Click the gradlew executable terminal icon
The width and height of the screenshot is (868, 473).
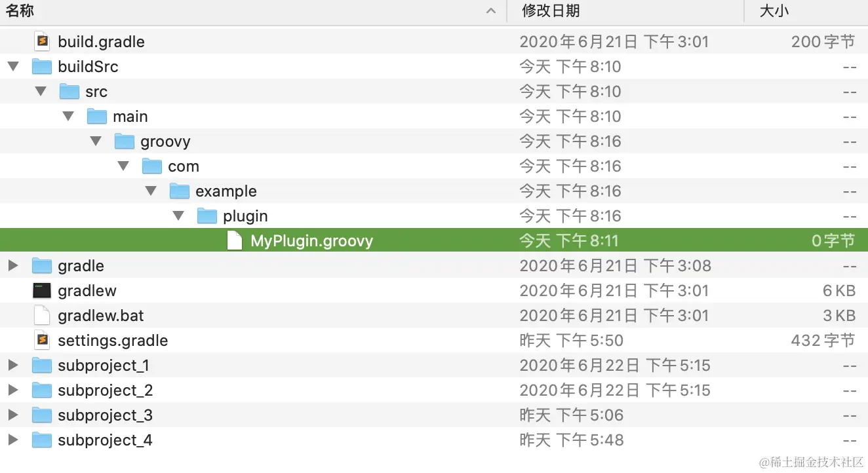pyautogui.click(x=41, y=290)
